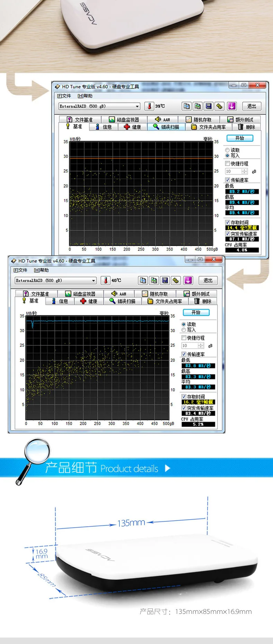Open 错误扫描 tab in the 39℃ window
Viewport: 273px width, 644px height.
(167, 127)
